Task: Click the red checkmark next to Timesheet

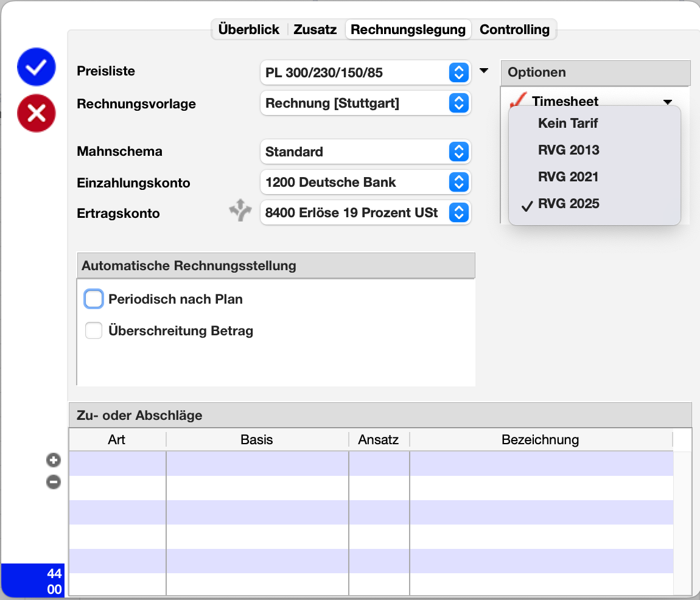Action: click(x=518, y=100)
